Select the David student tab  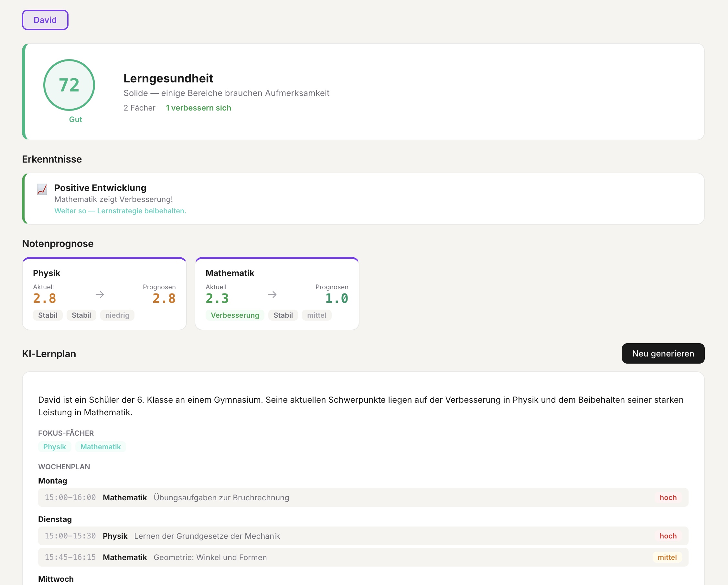pyautogui.click(x=45, y=20)
